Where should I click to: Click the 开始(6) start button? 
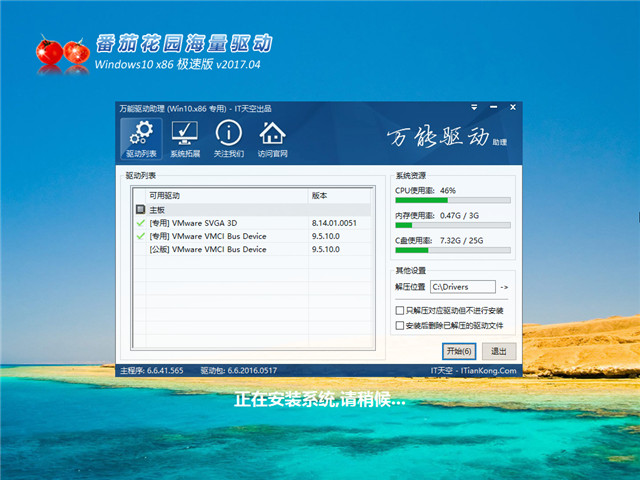click(459, 351)
